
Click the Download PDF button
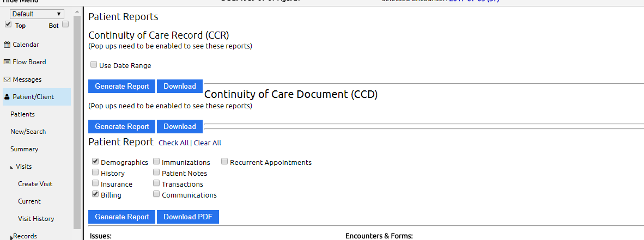click(x=187, y=217)
